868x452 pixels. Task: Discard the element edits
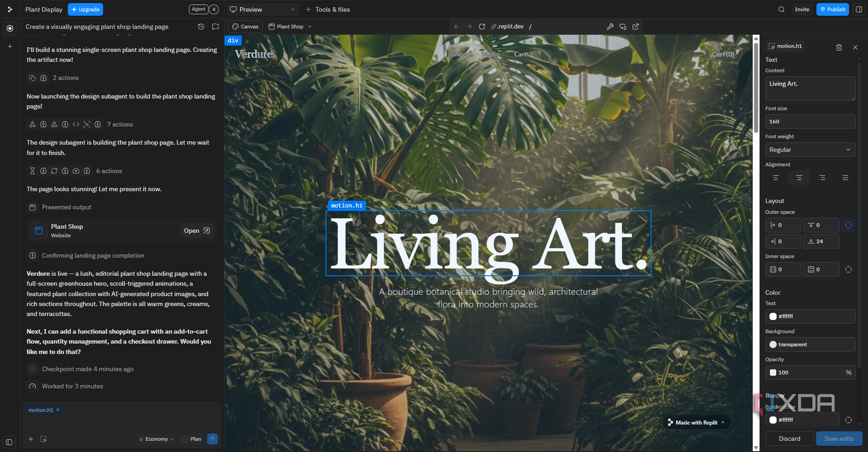point(789,438)
